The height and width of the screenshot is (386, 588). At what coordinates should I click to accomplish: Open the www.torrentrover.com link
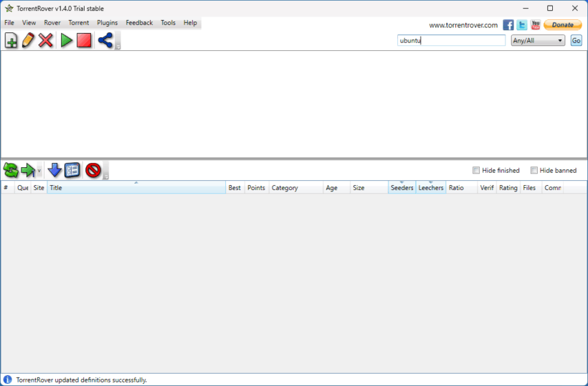(x=463, y=25)
